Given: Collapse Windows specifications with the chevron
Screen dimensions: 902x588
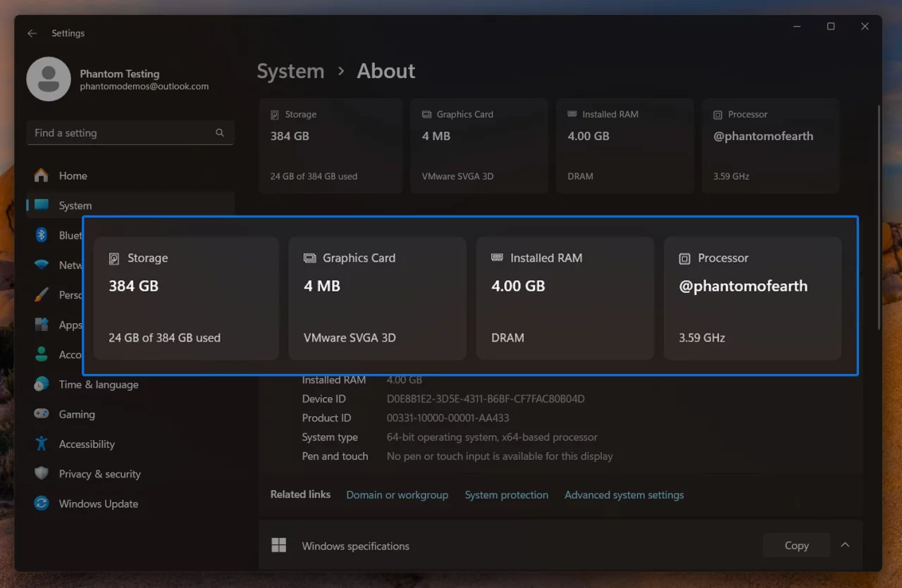Looking at the screenshot, I should point(845,545).
